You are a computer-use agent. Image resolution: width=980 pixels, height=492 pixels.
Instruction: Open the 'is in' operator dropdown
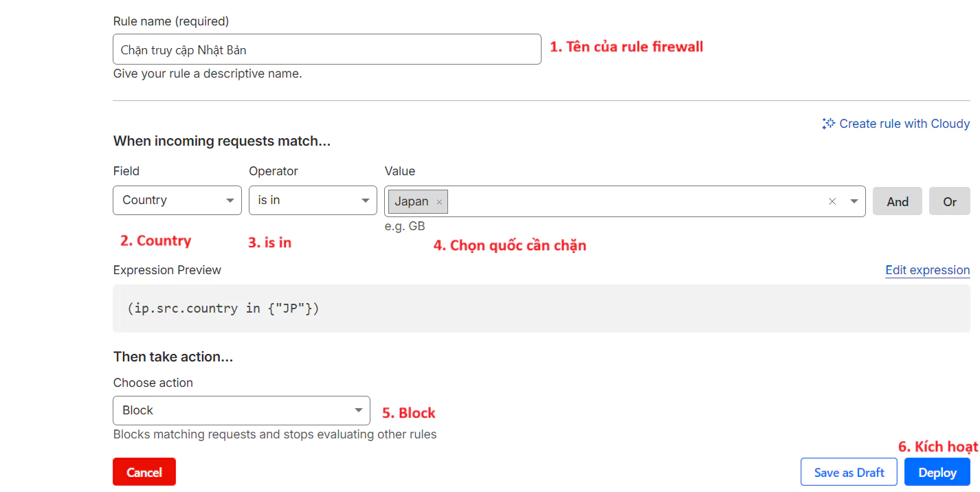312,201
